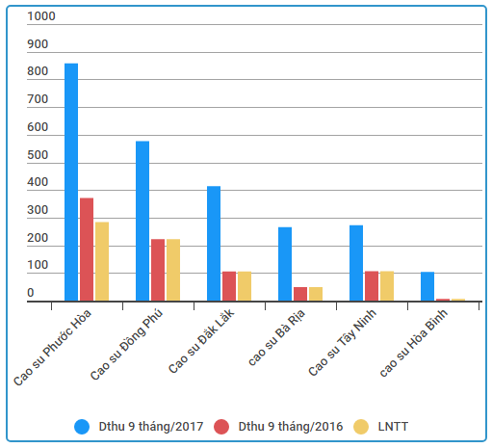Click the blue Dthu 9 tháng/2017 legend circle
The image size is (492, 448).
point(82,427)
